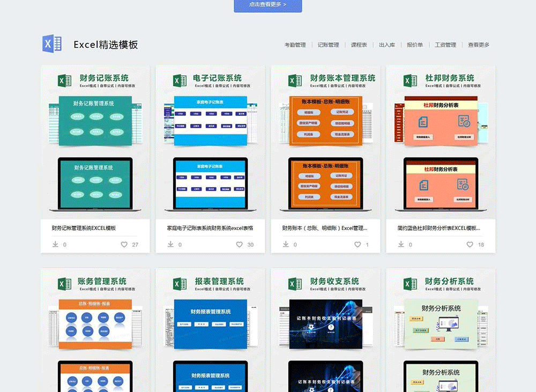
Task: Open the 杜邦财务系统 template thumbnail
Action: (441, 142)
